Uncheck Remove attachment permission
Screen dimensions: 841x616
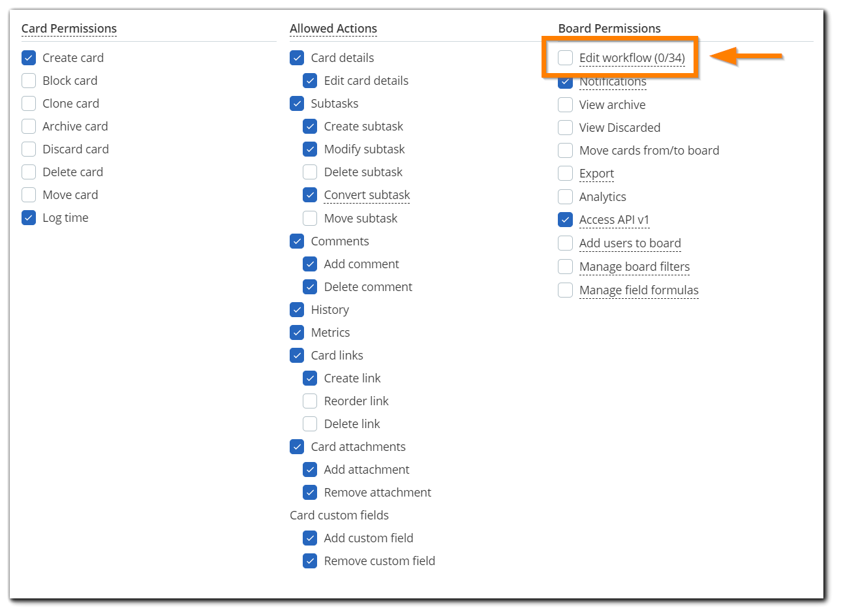tap(310, 492)
